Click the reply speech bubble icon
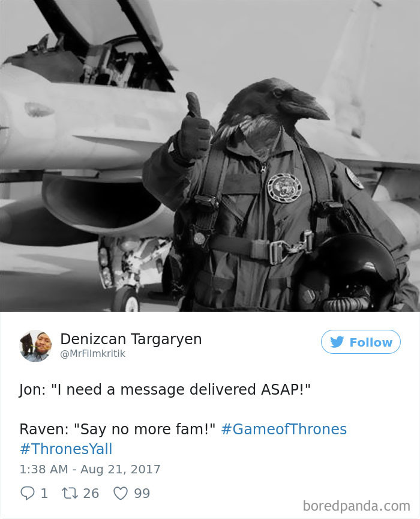Image resolution: width=420 pixels, height=519 pixels. tap(27, 493)
